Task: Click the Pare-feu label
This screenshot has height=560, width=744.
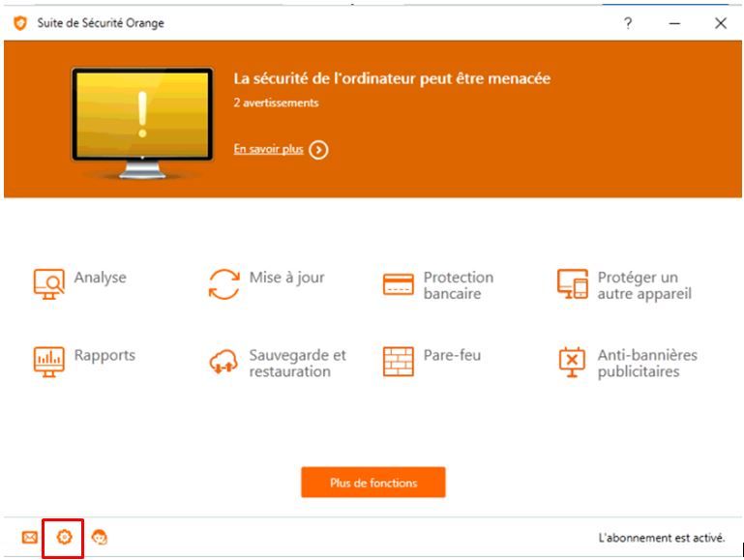Action: [452, 355]
